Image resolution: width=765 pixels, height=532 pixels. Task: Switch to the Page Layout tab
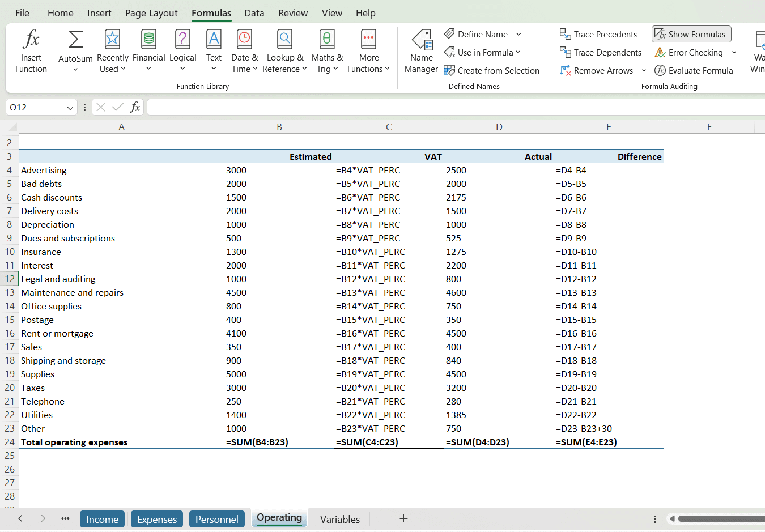(x=151, y=13)
